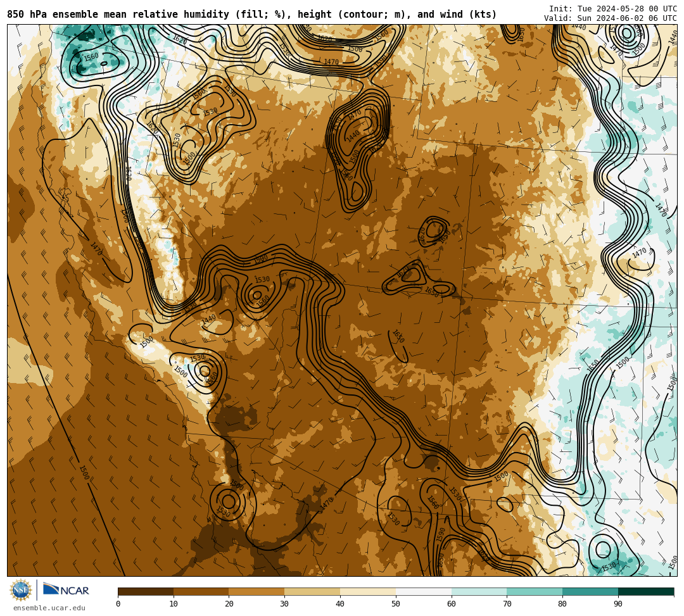This screenshot has height=616, width=684.
Task: Click the NSF logo
Action: pyautogui.click(x=20, y=590)
